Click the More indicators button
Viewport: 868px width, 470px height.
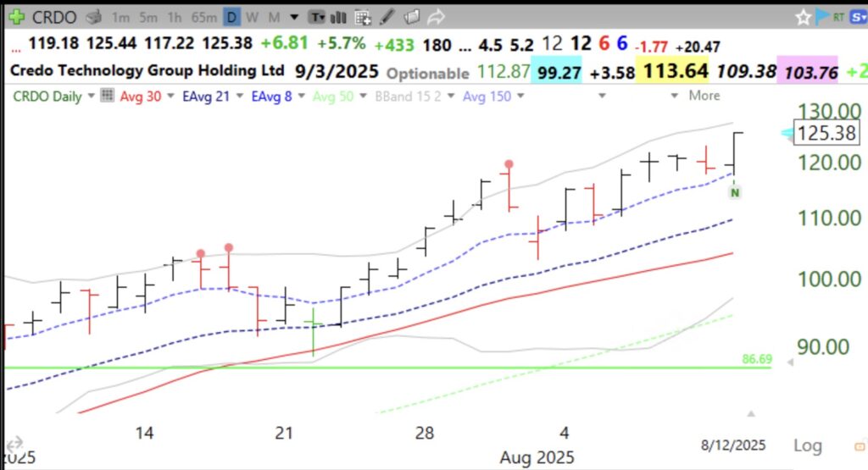point(704,96)
